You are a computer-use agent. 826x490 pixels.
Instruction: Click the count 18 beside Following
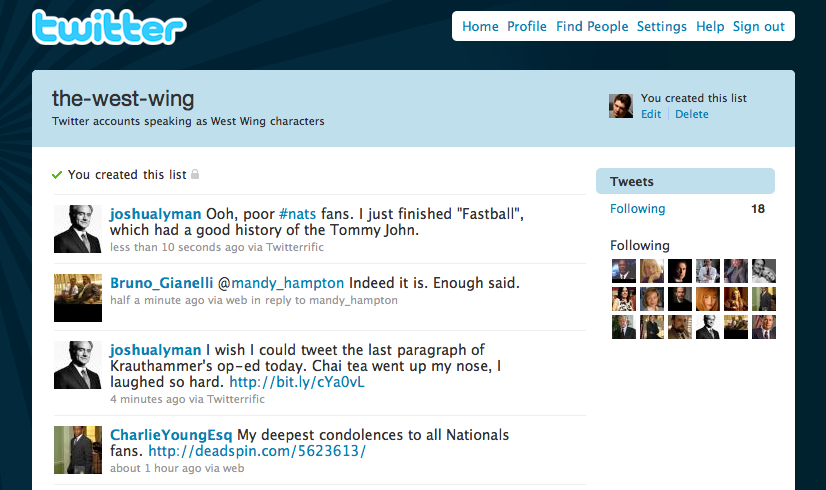pyautogui.click(x=758, y=209)
